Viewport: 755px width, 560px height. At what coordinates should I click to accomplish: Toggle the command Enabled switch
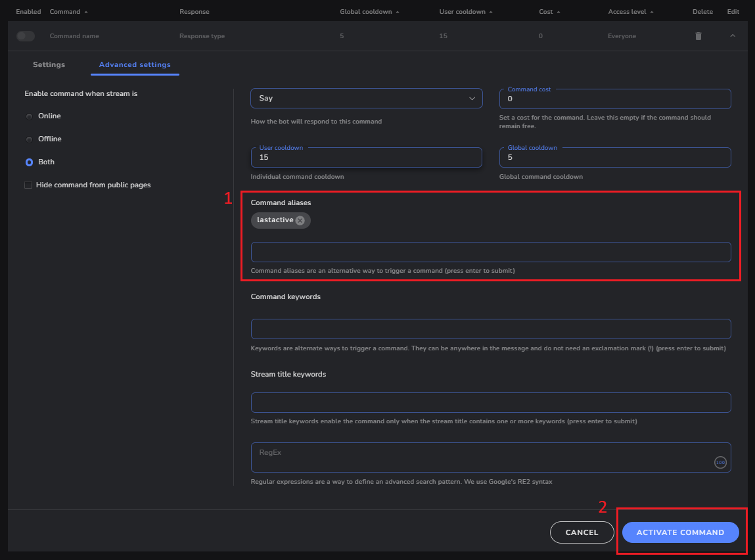tap(26, 36)
